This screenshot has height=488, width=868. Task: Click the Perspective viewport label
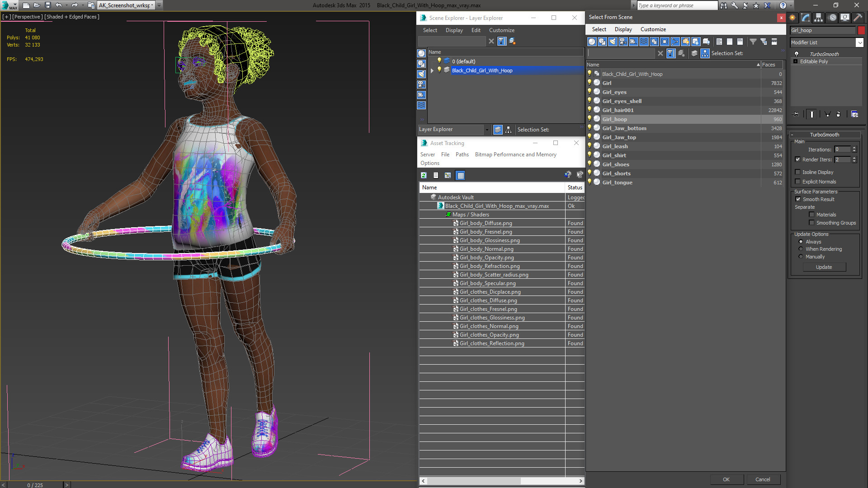tap(28, 17)
